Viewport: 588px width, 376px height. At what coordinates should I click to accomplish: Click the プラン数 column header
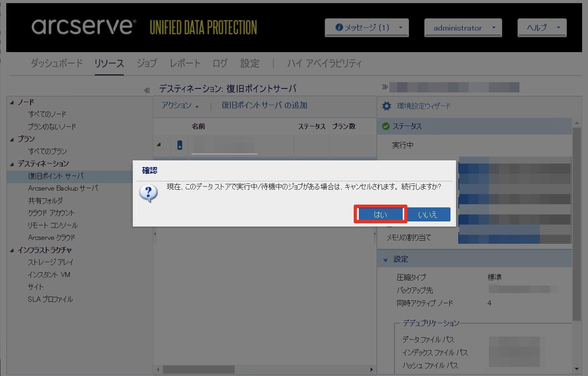(344, 126)
